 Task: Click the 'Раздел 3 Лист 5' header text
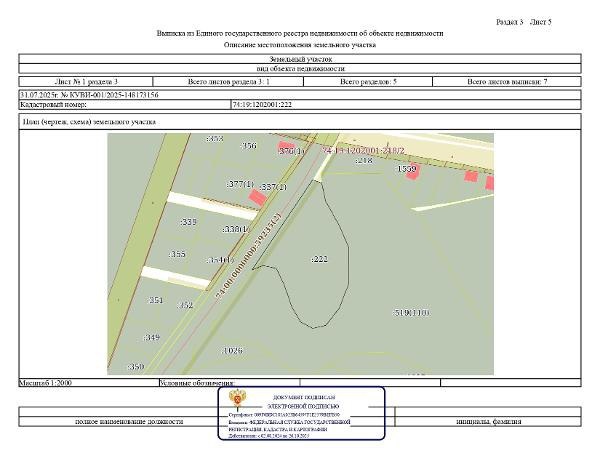(x=523, y=22)
